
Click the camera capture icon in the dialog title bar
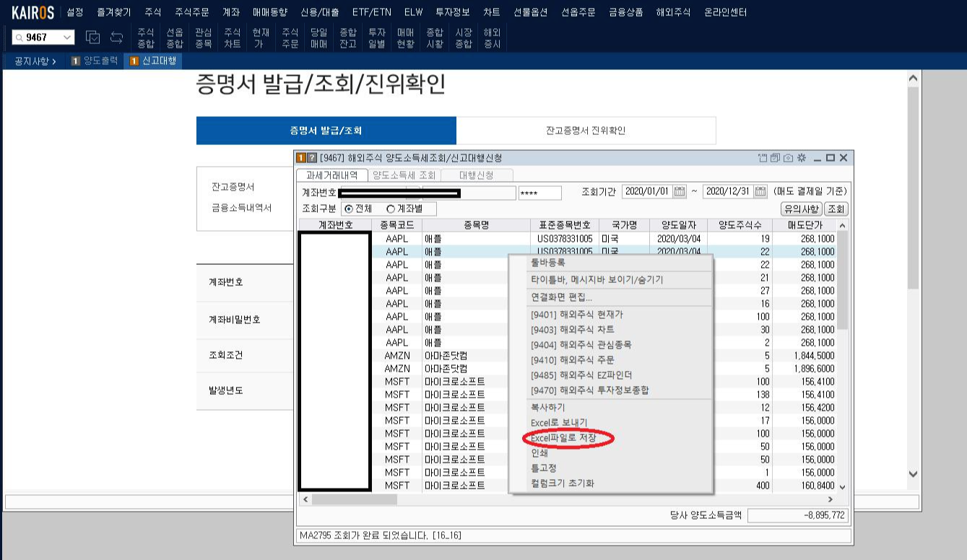(788, 158)
